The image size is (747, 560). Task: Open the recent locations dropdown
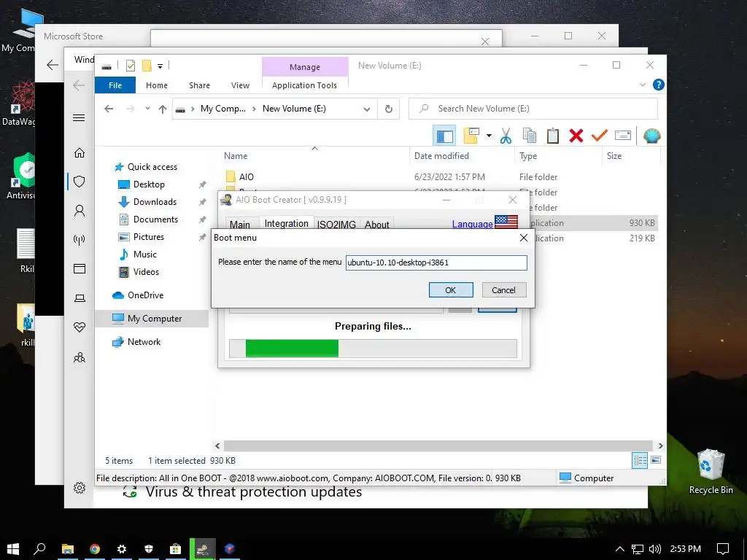pyautogui.click(x=147, y=109)
